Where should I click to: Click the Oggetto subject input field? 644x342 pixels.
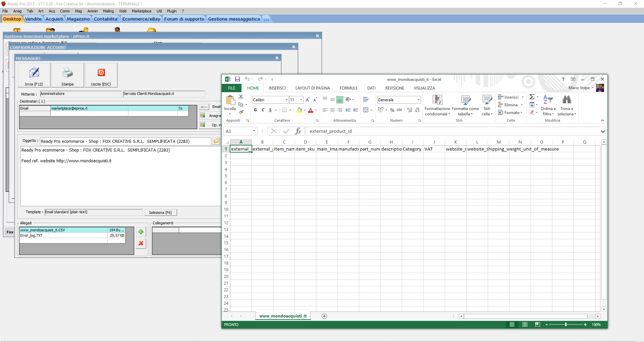pyautogui.click(x=125, y=141)
